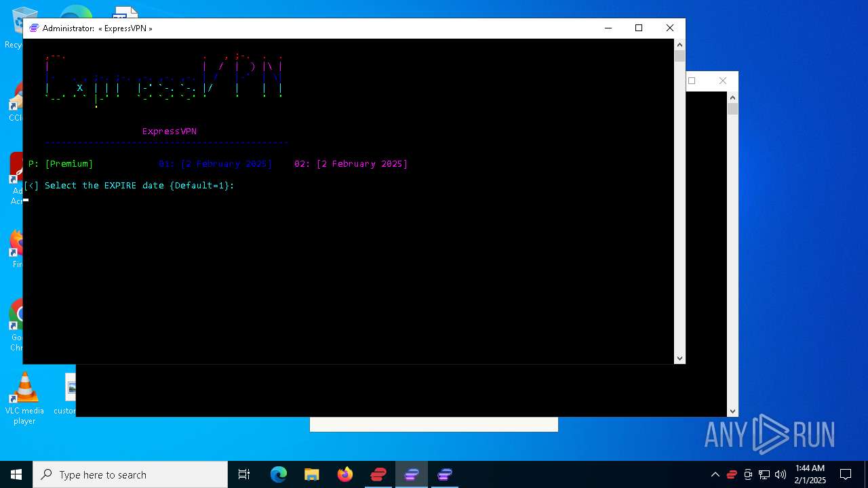Maximize the ExpressVPN console window
The height and width of the screenshot is (488, 868).
pyautogui.click(x=639, y=28)
